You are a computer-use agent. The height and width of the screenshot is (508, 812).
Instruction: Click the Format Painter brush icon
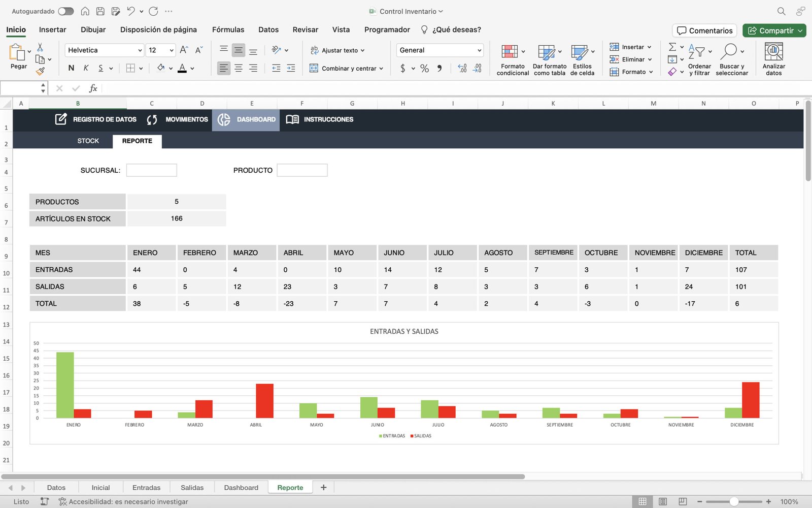[x=40, y=72]
